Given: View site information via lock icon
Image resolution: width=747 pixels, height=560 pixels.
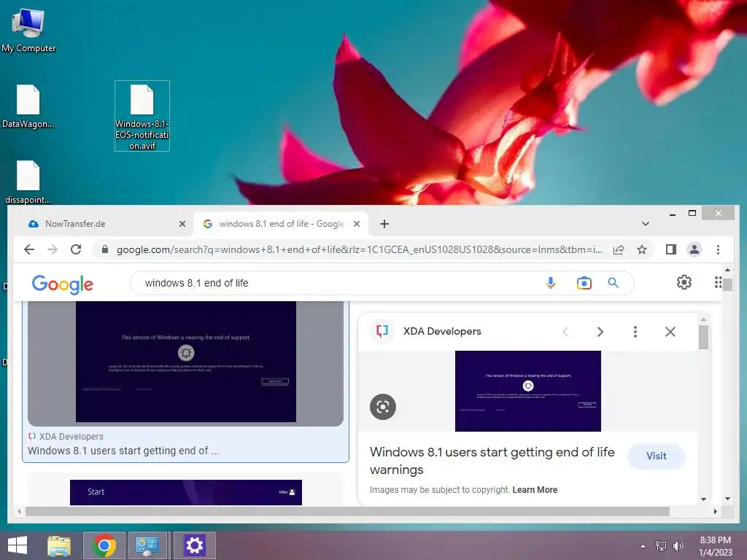Looking at the screenshot, I should point(105,249).
